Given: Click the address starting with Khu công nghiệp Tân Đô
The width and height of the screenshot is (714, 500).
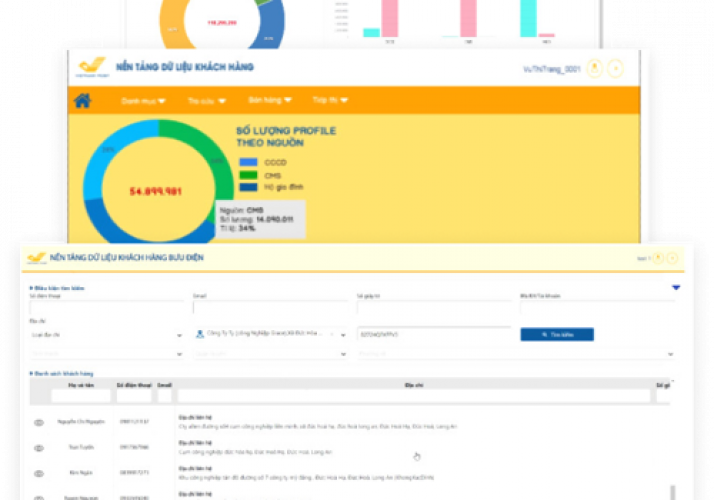Looking at the screenshot, I should point(306,478).
